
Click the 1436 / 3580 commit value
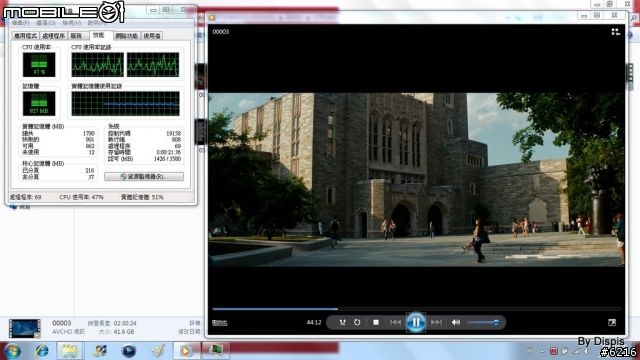click(167, 159)
